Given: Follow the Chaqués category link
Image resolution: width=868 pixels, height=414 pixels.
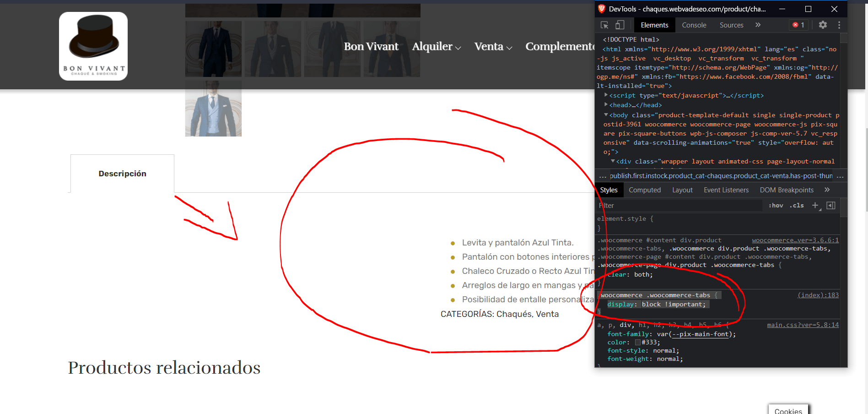Looking at the screenshot, I should (x=514, y=314).
